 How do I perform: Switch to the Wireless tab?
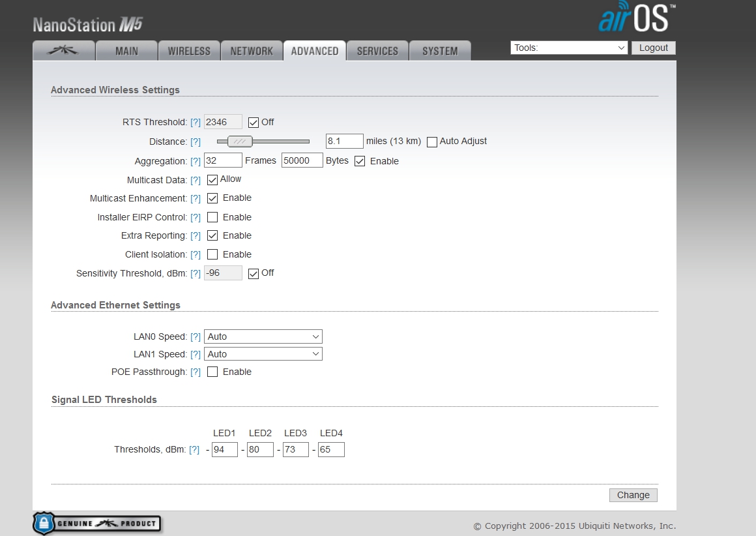pyautogui.click(x=189, y=51)
